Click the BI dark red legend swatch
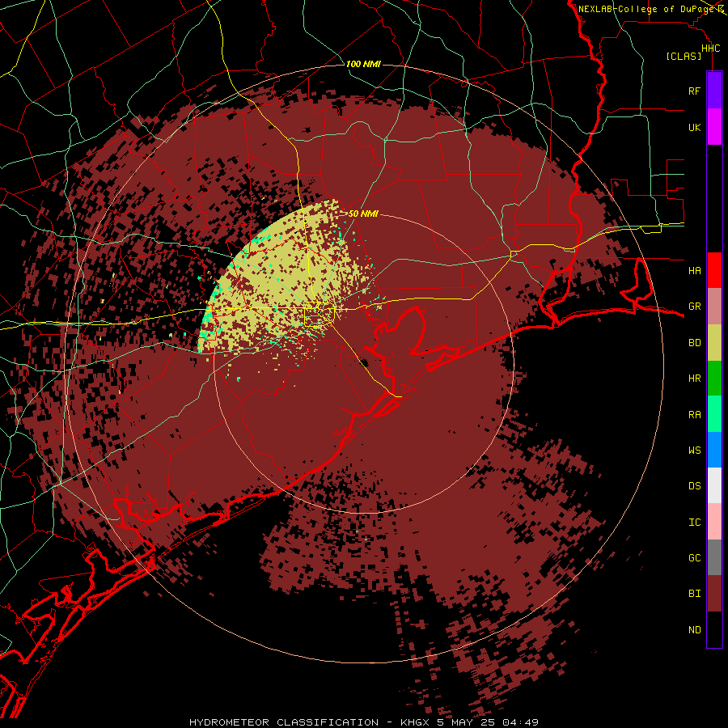 tap(714, 594)
